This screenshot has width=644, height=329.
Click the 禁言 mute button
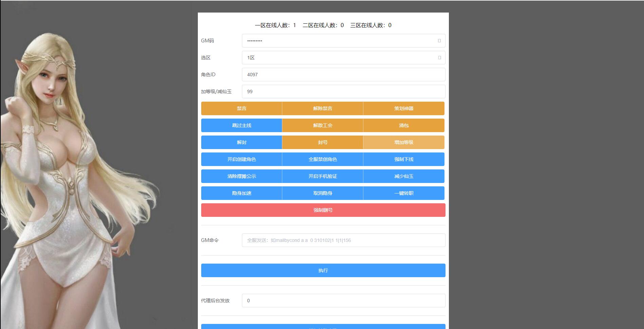pyautogui.click(x=242, y=108)
